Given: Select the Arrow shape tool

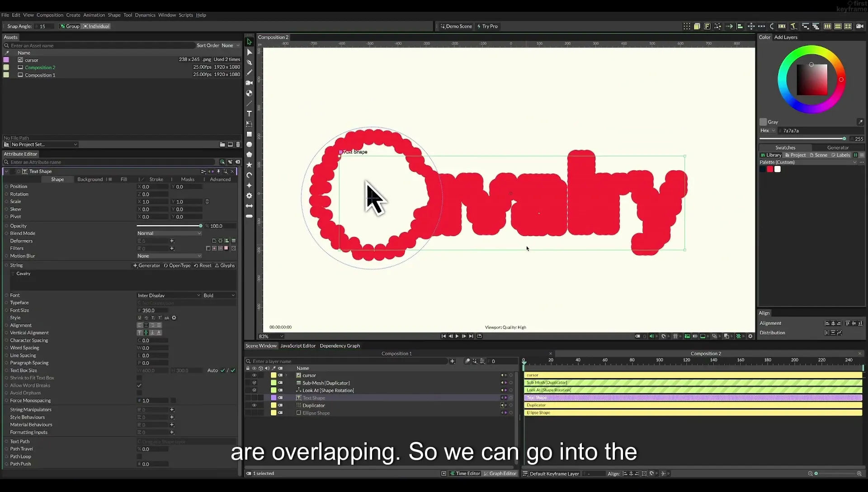Looking at the screenshot, I should [249, 206].
